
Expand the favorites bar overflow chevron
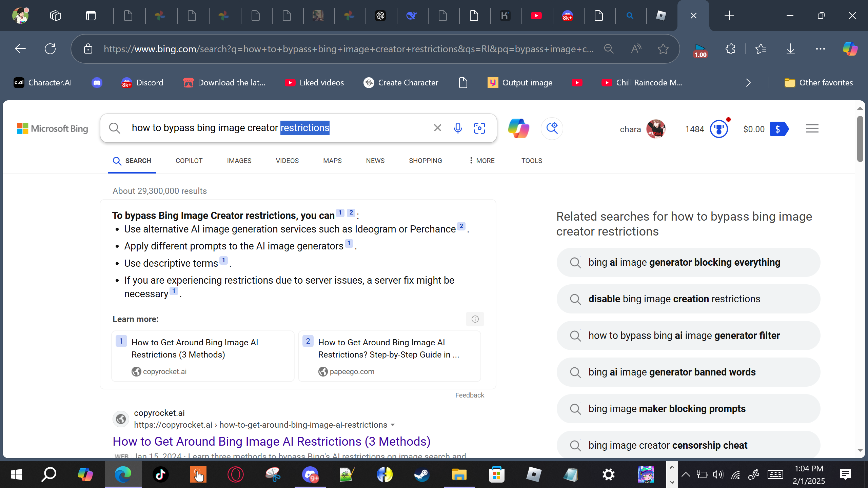[x=748, y=83]
